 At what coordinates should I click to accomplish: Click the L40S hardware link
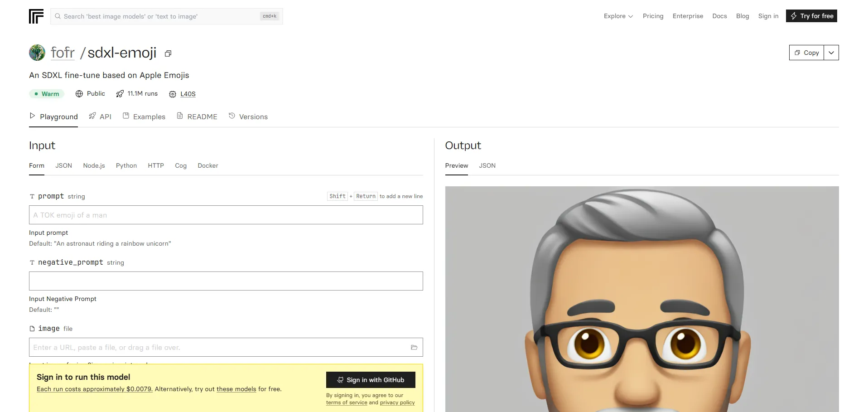[x=188, y=94]
